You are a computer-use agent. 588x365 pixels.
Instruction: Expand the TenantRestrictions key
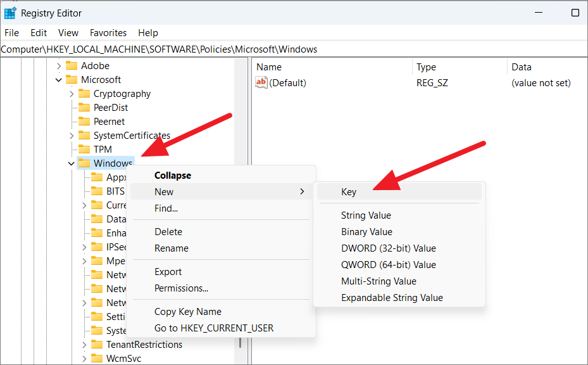[x=84, y=345]
